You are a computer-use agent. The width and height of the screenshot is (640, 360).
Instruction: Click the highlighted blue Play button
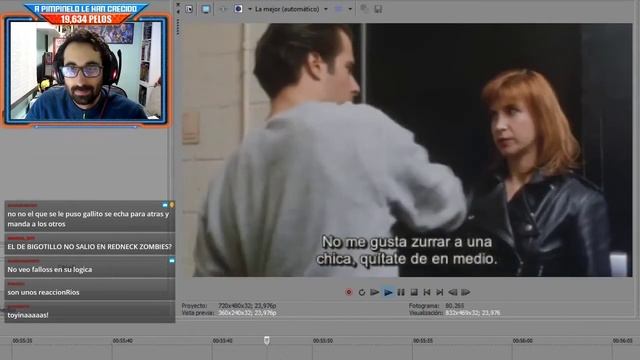388,292
